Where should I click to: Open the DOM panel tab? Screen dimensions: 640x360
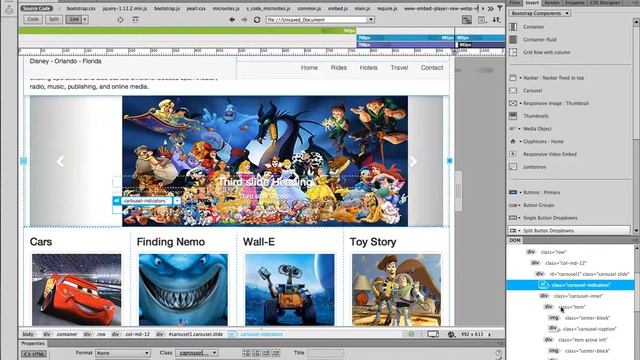point(515,240)
